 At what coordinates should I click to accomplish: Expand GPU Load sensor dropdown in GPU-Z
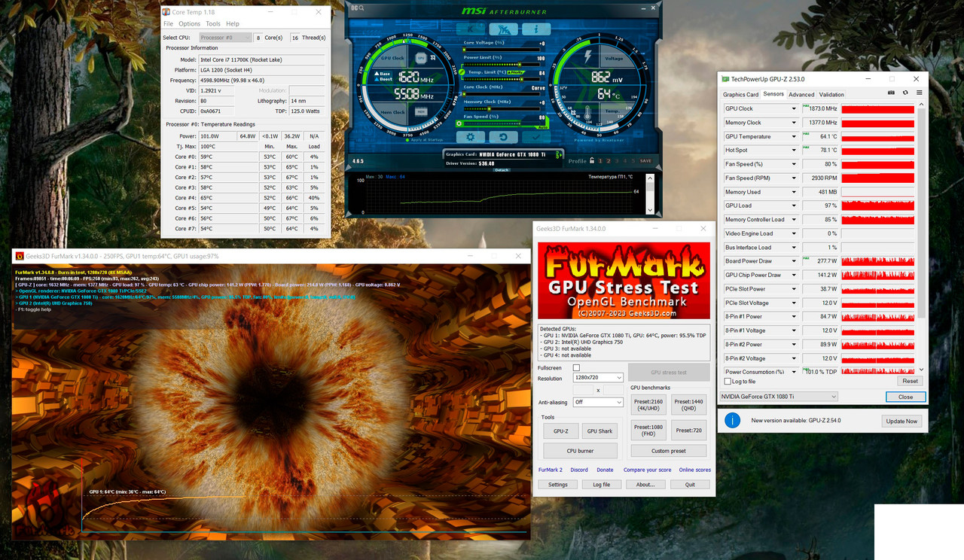(x=794, y=205)
